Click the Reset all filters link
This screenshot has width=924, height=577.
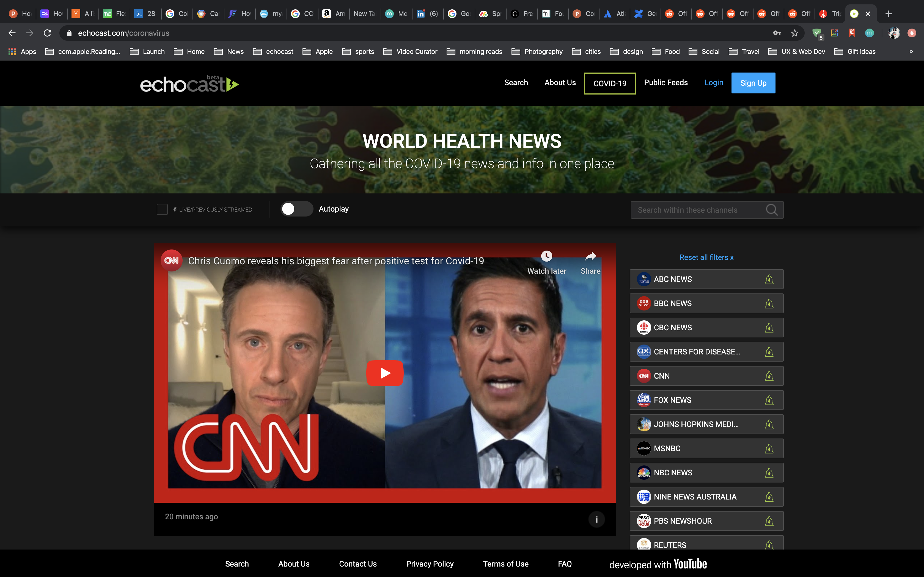[706, 257]
